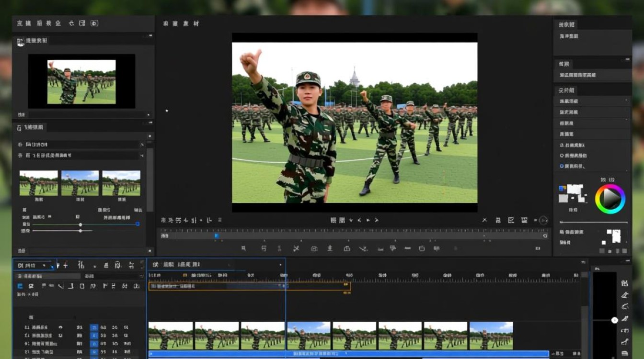Toggle the eye icon in the first track row
The width and height of the screenshot is (644, 359).
61,327
